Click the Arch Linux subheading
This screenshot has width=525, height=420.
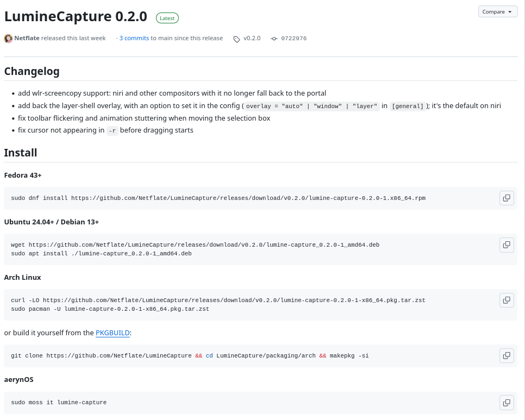tap(22, 278)
